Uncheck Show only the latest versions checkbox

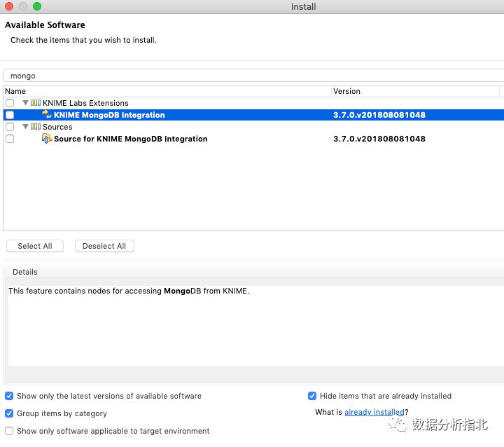tap(9, 396)
